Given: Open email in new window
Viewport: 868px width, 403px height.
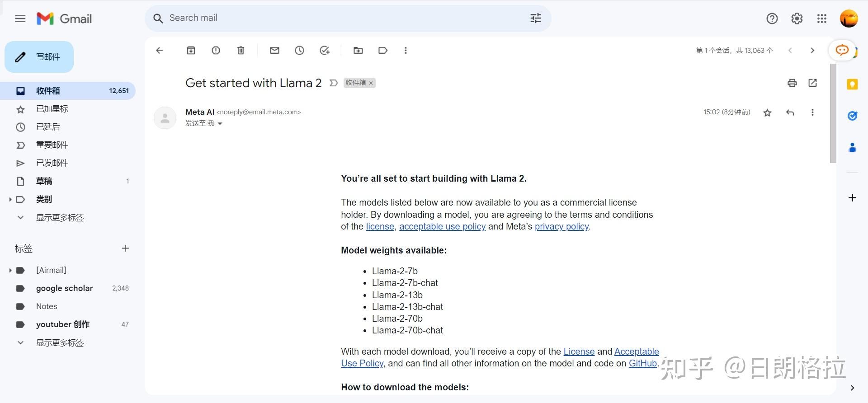Looking at the screenshot, I should pos(813,83).
